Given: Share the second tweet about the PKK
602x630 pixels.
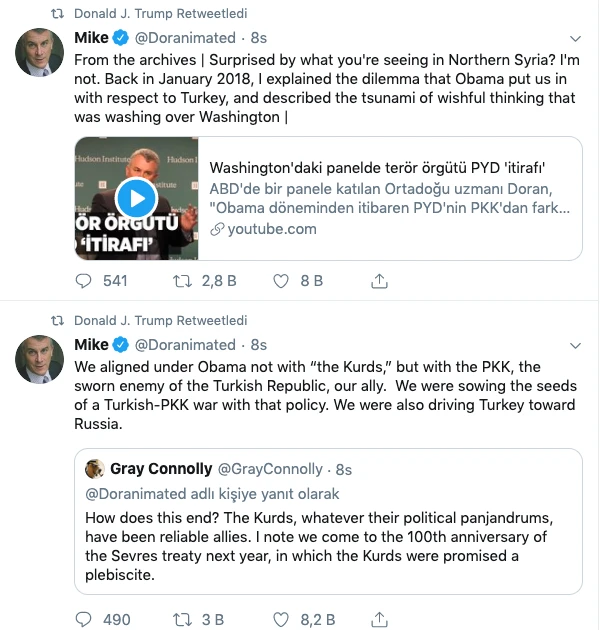Looking at the screenshot, I should [380, 620].
